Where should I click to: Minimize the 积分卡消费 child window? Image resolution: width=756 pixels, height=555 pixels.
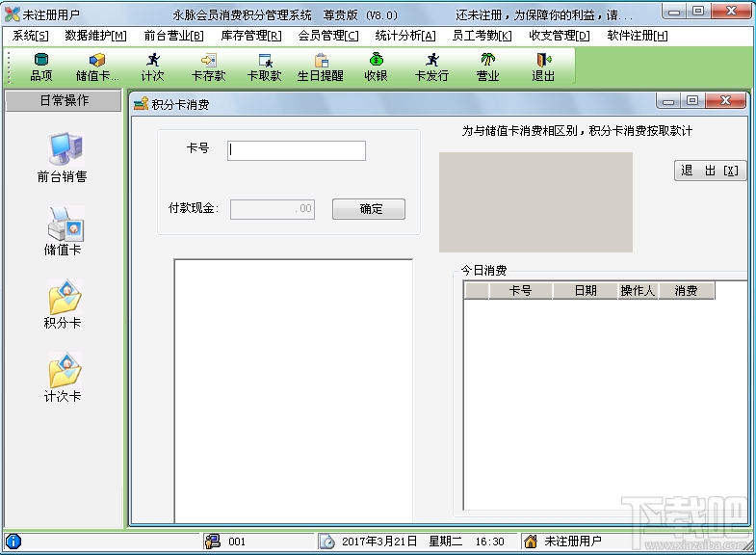(668, 101)
